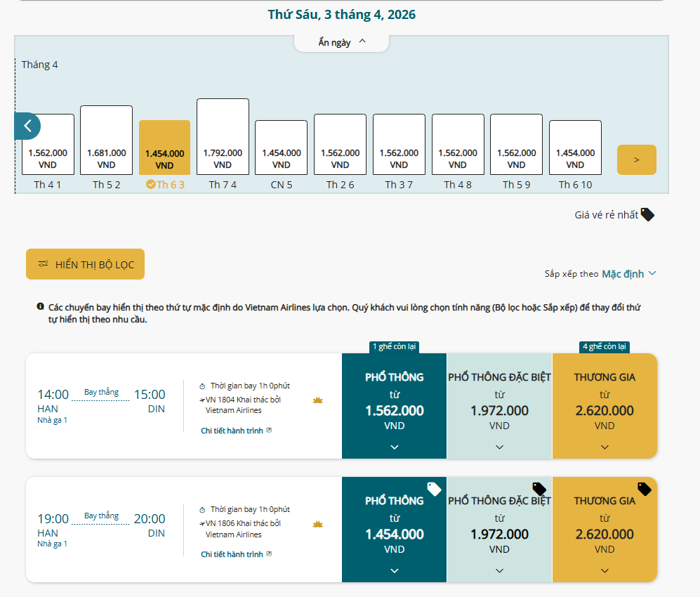
Task: Click the previous dates left arrow
Action: [x=27, y=126]
